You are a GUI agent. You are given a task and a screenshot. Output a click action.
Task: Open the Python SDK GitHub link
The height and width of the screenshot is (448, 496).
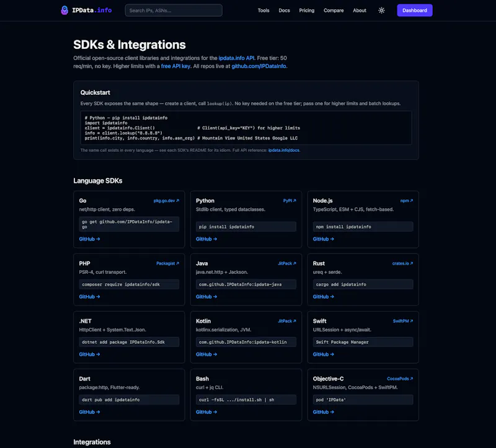(206, 239)
